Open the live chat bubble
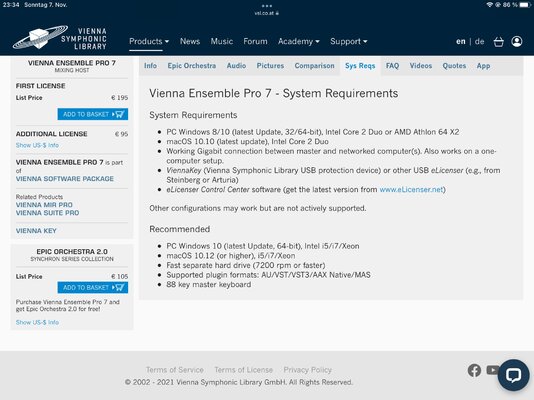Screen dimensions: 534x400 point(513,375)
